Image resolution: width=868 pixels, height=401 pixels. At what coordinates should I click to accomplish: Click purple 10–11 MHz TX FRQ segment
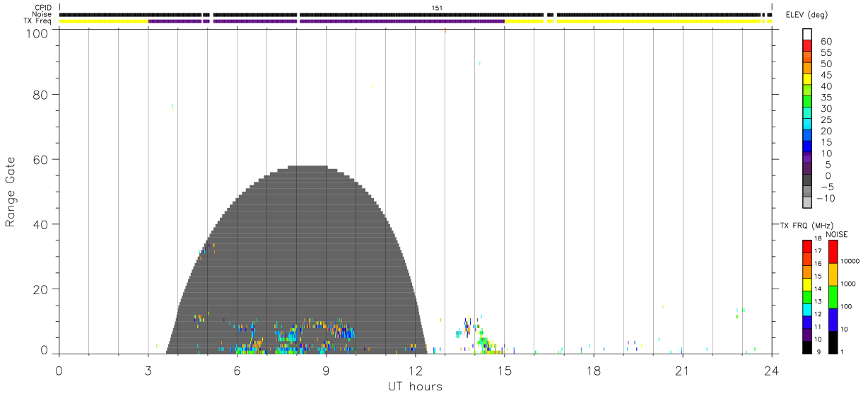[807, 335]
